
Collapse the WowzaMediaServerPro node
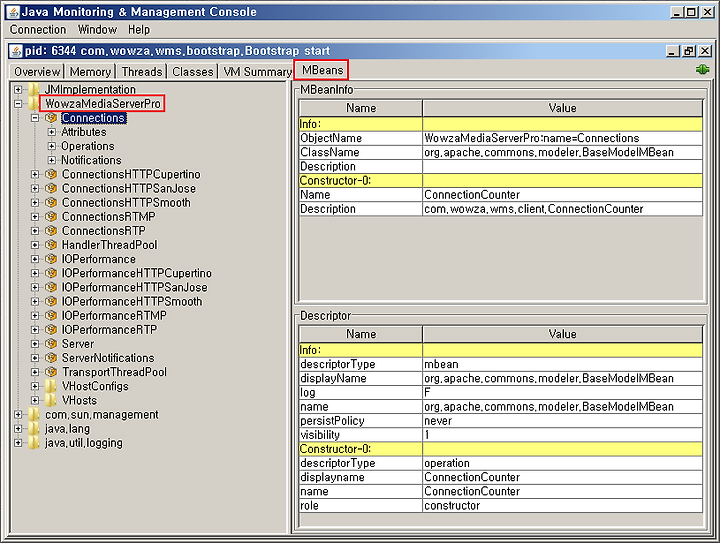click(18, 104)
